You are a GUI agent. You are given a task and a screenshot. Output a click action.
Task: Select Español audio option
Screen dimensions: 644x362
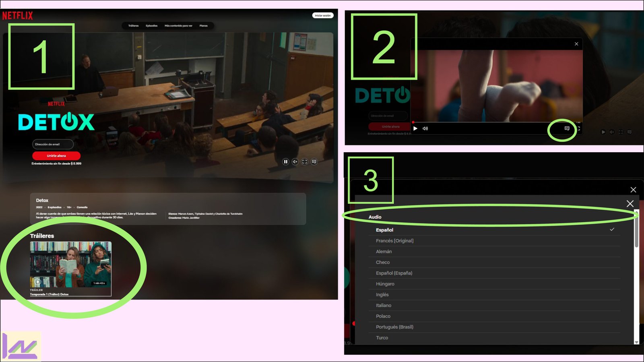[495, 230]
